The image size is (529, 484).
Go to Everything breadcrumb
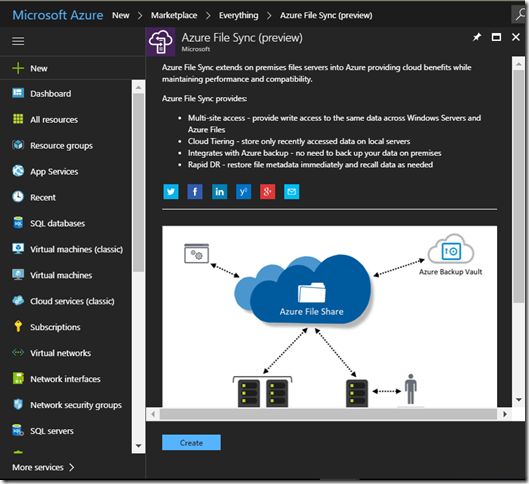point(239,16)
